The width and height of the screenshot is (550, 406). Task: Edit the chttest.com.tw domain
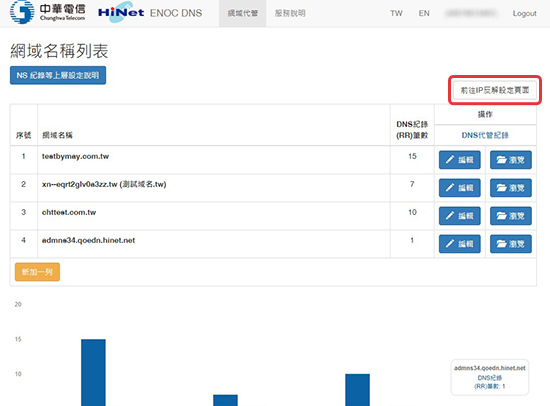click(x=460, y=216)
